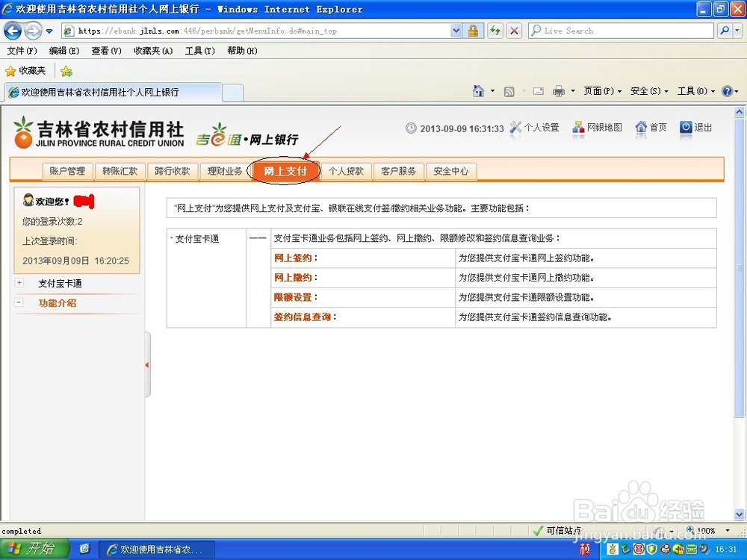Click the browser Forward arrow button

click(33, 31)
